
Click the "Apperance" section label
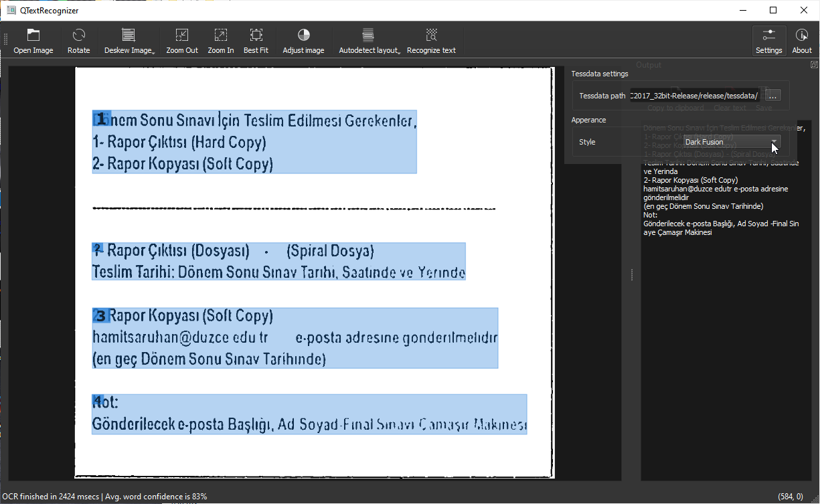[x=588, y=120]
